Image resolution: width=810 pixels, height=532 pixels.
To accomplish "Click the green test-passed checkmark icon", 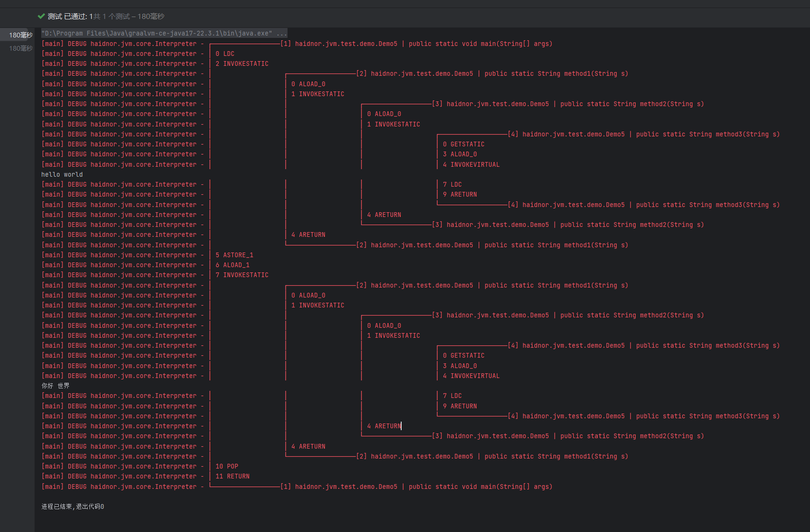I will 41,16.
